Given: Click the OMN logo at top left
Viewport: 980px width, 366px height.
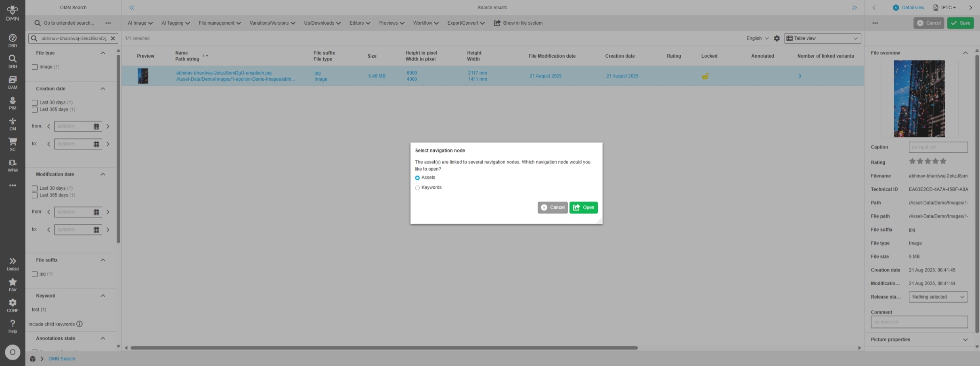Looking at the screenshot, I should pyautogui.click(x=13, y=13).
